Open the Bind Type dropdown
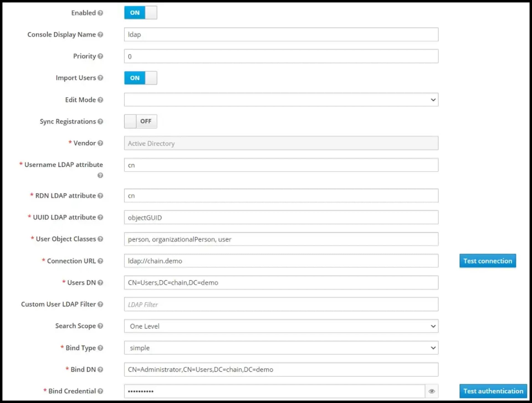The height and width of the screenshot is (403, 532). (x=281, y=348)
